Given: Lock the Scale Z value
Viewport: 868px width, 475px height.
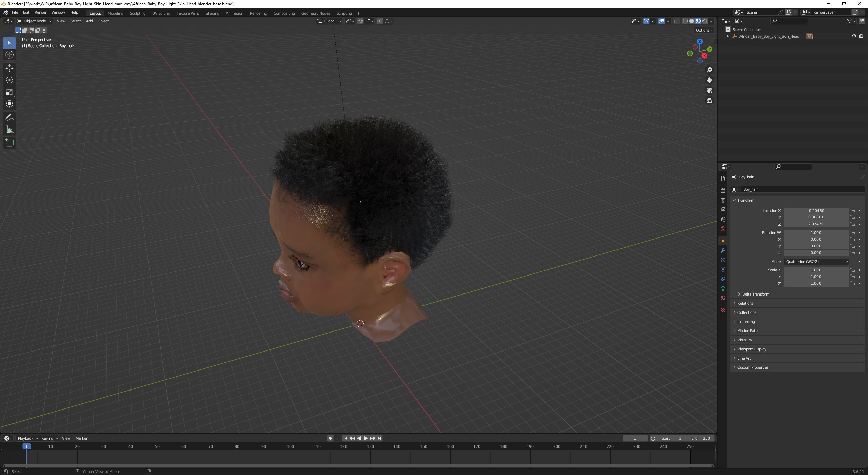Looking at the screenshot, I should [x=852, y=283].
